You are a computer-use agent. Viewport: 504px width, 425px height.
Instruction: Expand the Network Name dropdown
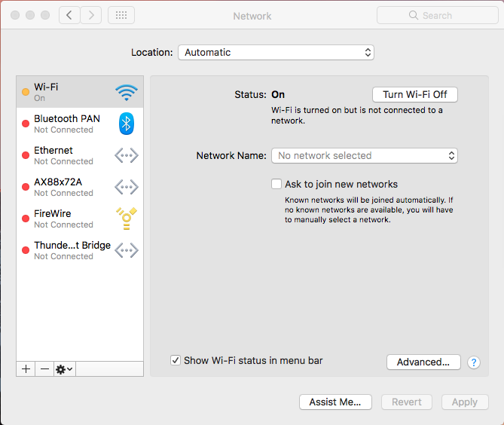(x=365, y=156)
